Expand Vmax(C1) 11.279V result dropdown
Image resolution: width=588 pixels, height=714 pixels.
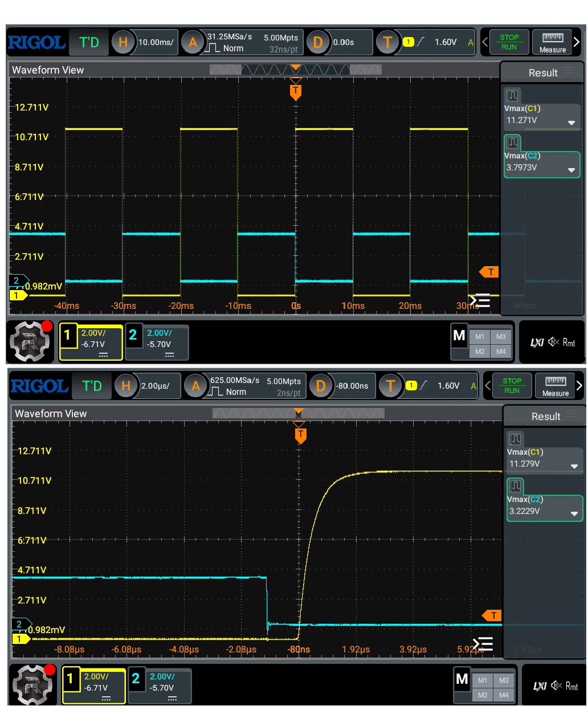tap(574, 466)
